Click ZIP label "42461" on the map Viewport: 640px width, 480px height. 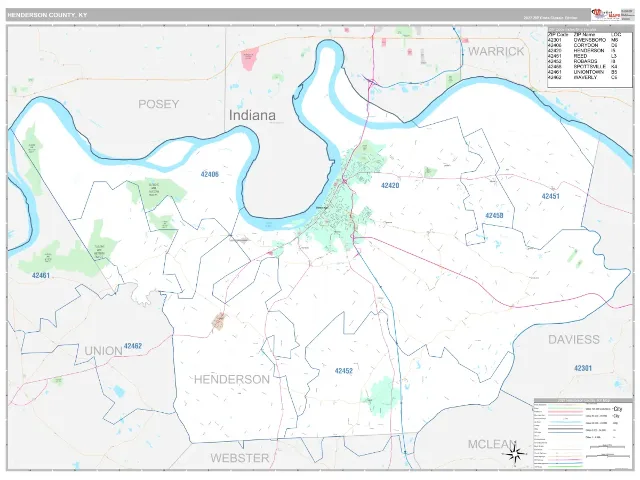point(41,276)
